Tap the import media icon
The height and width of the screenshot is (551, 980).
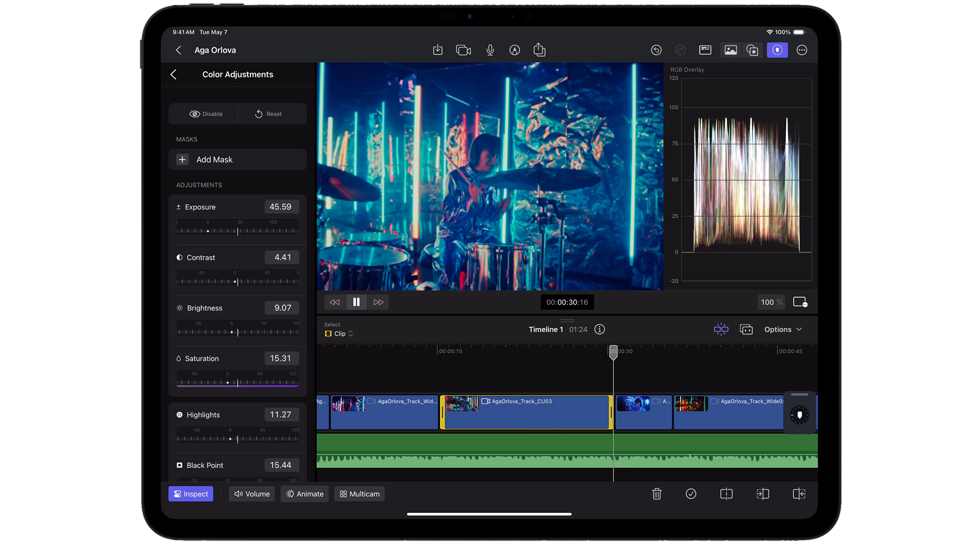point(438,50)
